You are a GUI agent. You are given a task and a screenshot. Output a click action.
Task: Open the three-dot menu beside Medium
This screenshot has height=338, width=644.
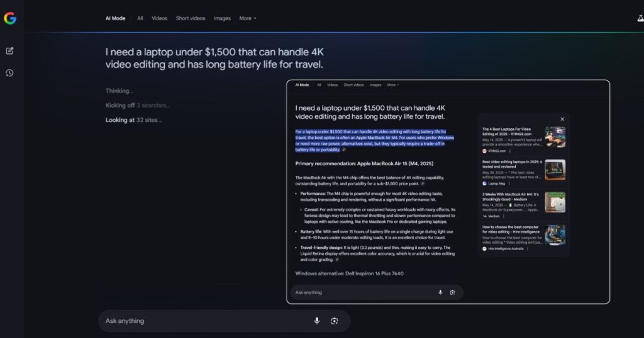click(x=504, y=216)
